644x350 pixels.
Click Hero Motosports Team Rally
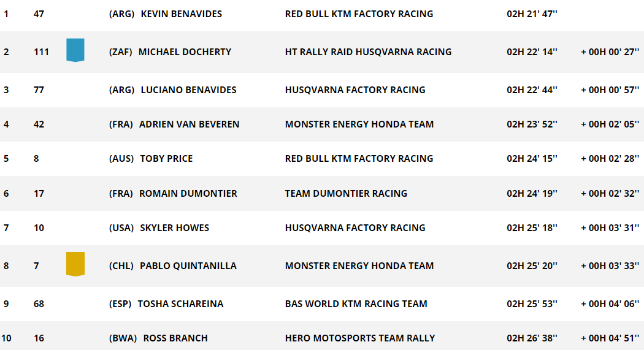360,338
